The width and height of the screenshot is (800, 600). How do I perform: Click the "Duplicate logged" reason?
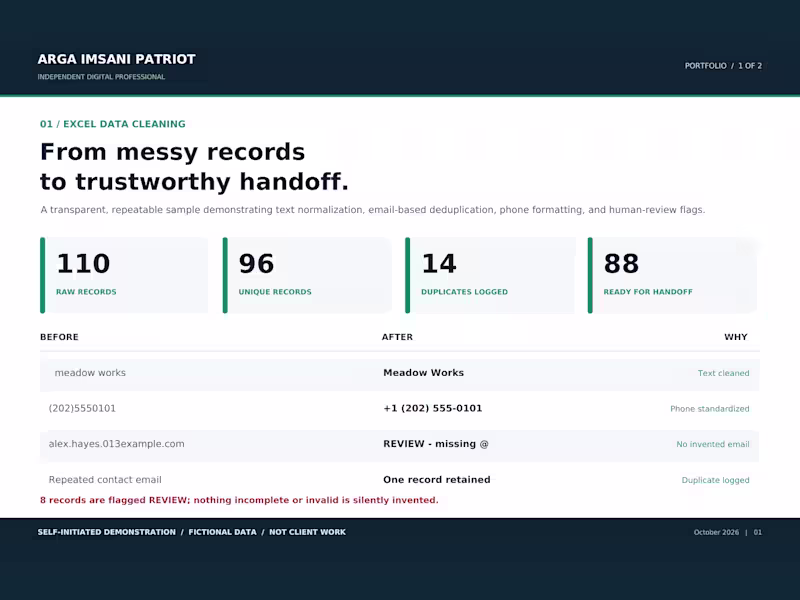pos(715,480)
